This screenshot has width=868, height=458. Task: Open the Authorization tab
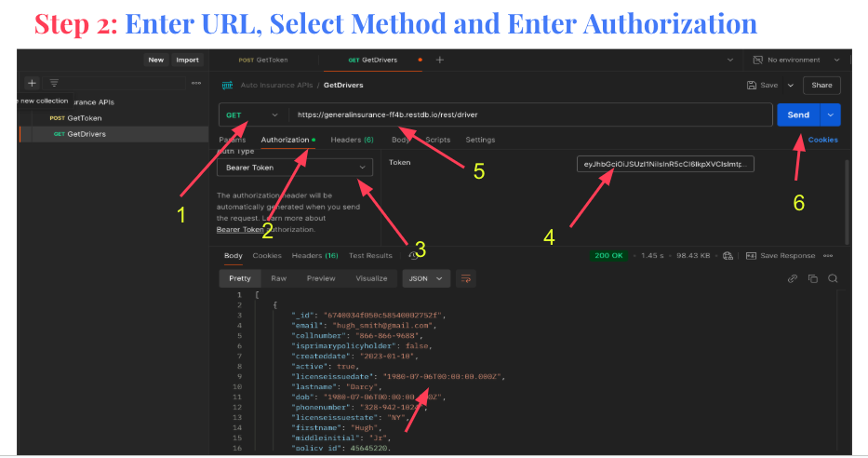(x=287, y=141)
